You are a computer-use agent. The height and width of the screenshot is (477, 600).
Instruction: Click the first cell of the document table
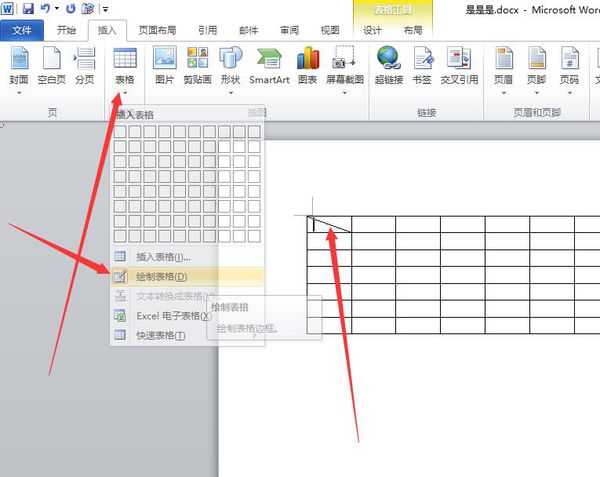pos(329,225)
